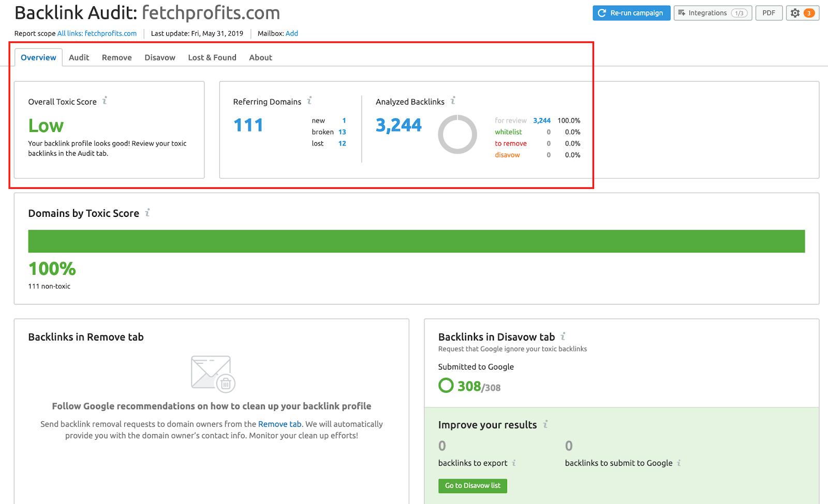Click the for review count 3,244
This screenshot has width=828, height=504.
[542, 121]
